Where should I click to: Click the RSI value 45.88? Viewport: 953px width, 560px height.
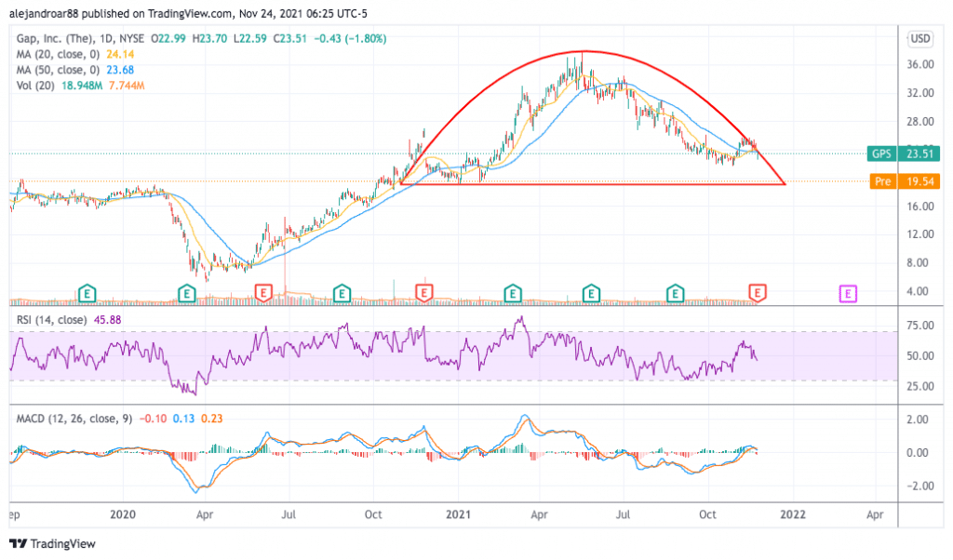click(107, 319)
